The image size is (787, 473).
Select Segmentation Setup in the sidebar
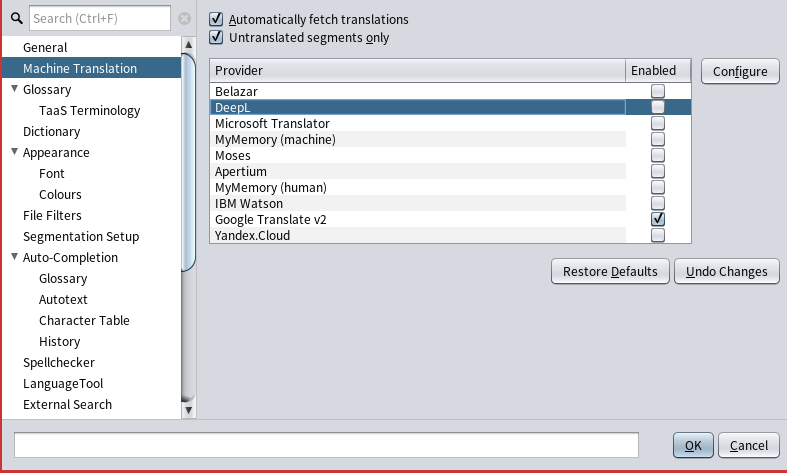[x=81, y=236]
